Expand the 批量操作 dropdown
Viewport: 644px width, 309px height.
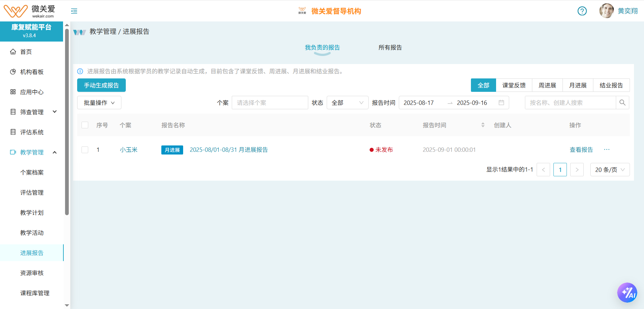99,103
